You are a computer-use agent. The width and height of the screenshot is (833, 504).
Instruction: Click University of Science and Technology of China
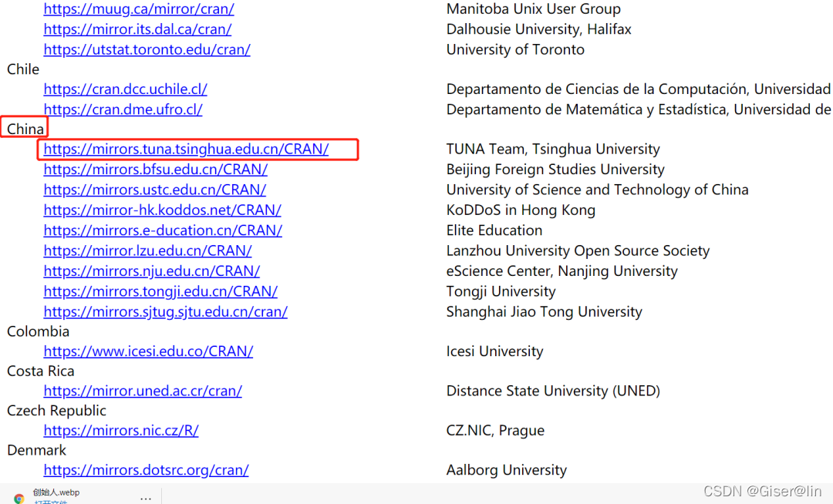pos(597,190)
